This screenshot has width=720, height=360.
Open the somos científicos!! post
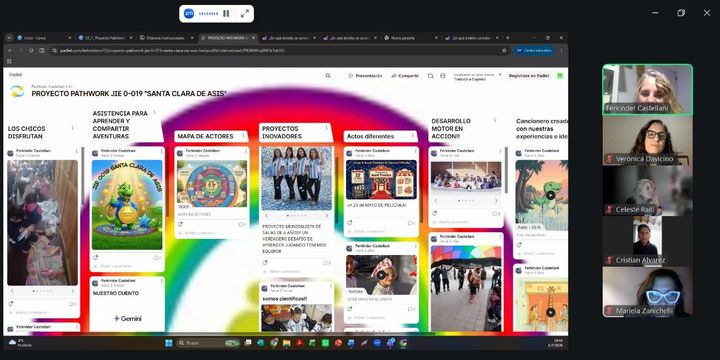[285, 299]
